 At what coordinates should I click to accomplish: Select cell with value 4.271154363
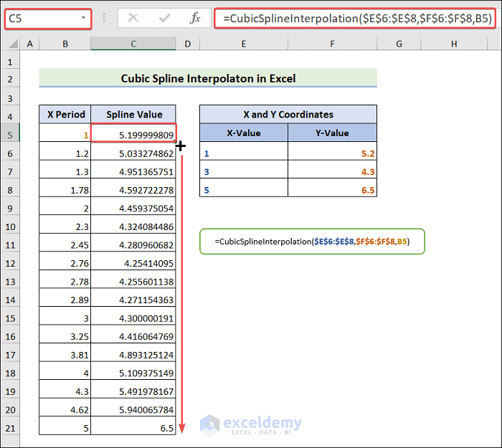click(x=133, y=297)
